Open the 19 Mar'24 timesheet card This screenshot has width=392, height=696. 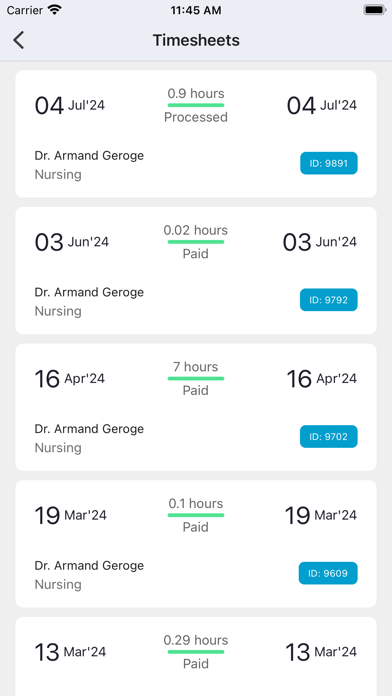196,544
